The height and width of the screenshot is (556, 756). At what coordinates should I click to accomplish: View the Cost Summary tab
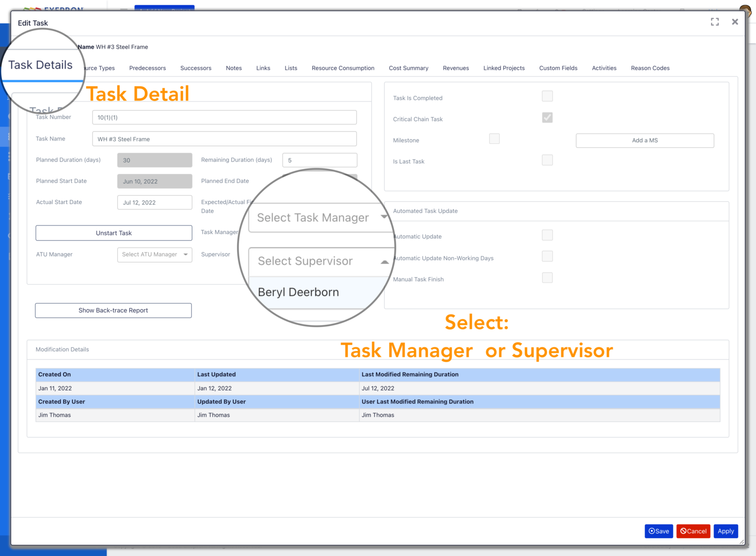(409, 68)
